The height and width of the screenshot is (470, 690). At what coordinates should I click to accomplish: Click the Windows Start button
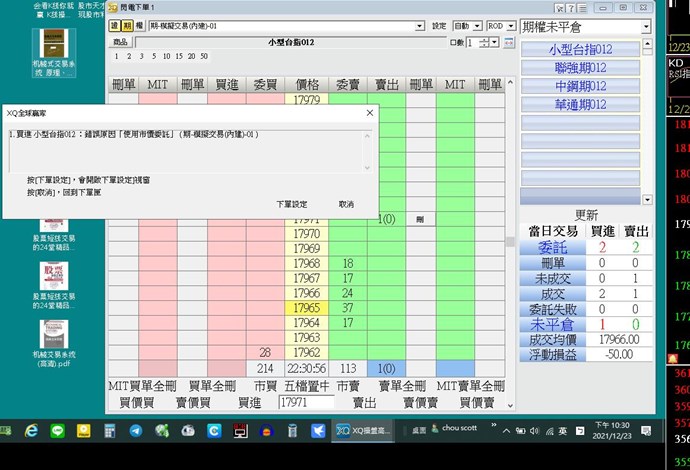8,431
